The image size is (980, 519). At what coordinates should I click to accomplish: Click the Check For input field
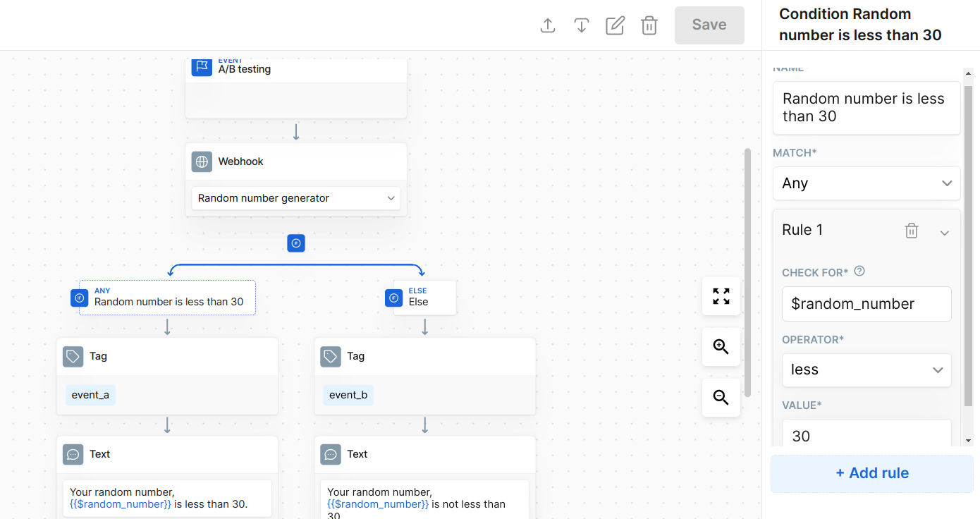pyautogui.click(x=866, y=304)
